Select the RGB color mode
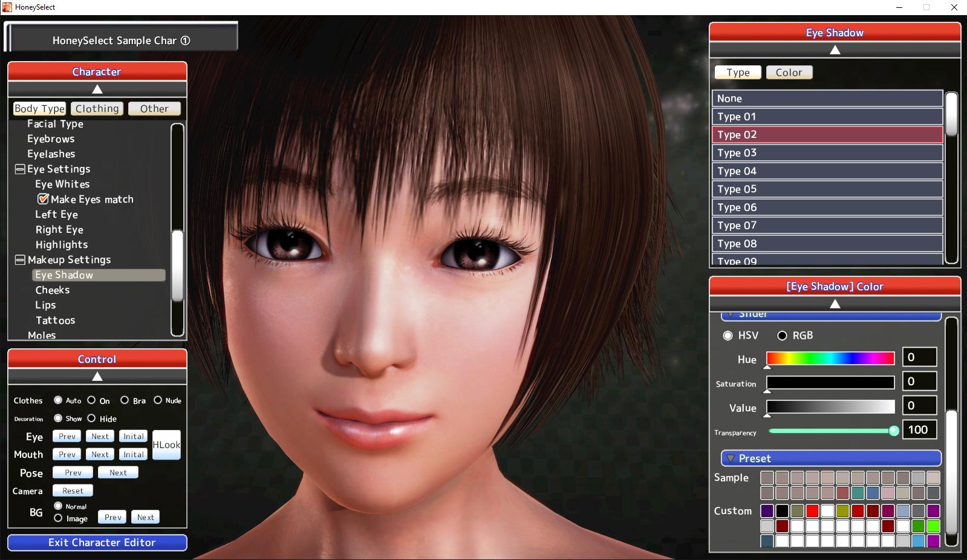Screen dimensions: 967x560 point(782,336)
